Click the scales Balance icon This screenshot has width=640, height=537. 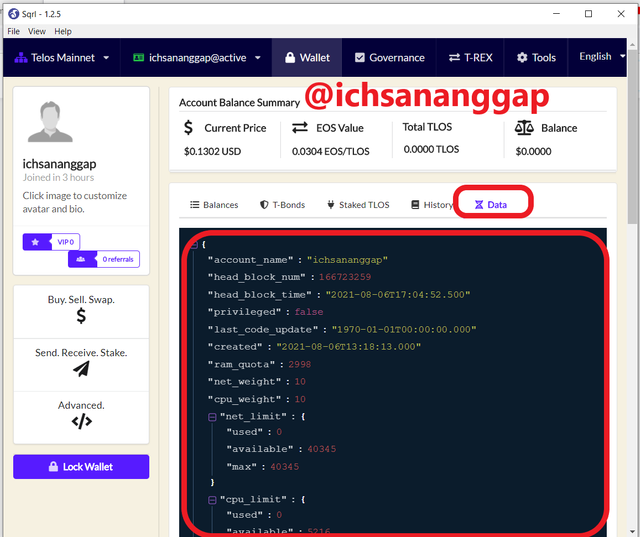point(524,128)
